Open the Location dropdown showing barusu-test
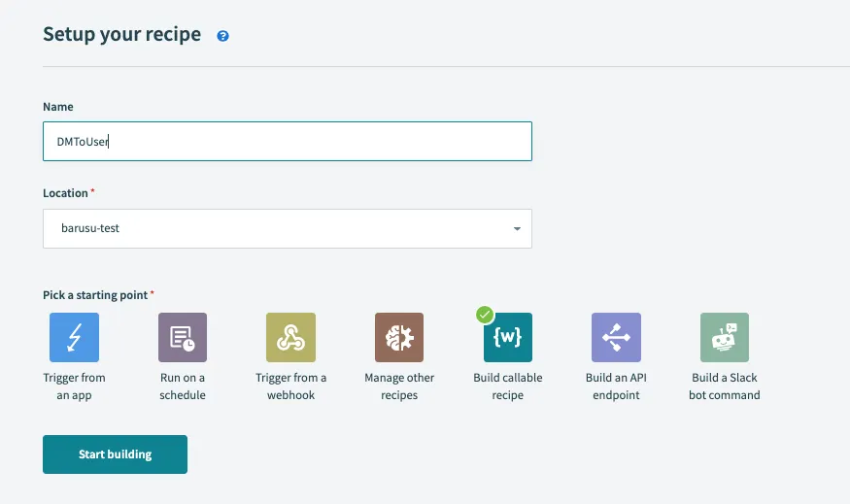Image resolution: width=850 pixels, height=504 pixels. click(x=287, y=228)
